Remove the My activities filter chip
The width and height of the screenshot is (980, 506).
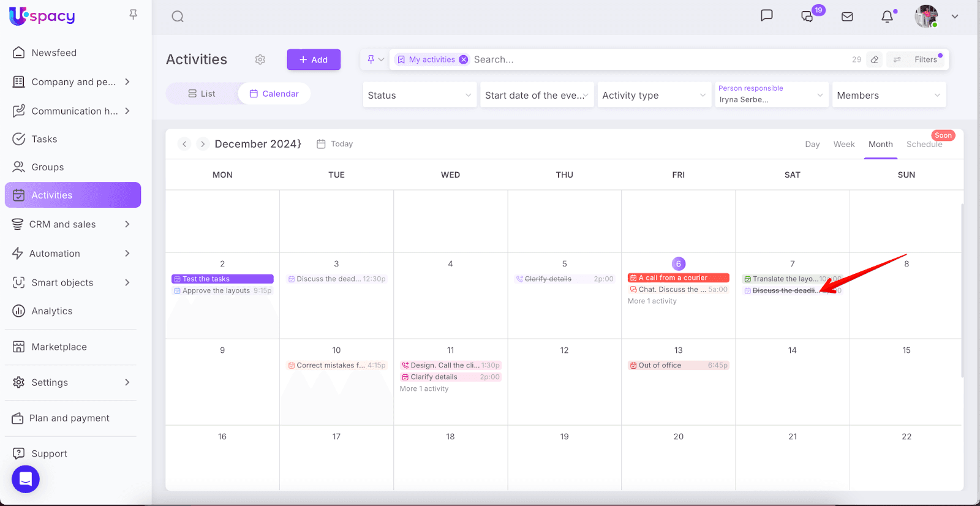point(464,59)
